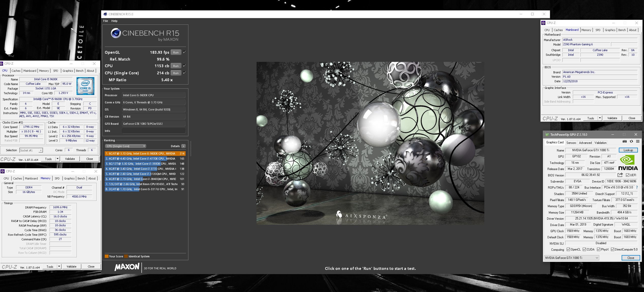Select ranking row 1 i5-9600K score 214

[x=145, y=154]
